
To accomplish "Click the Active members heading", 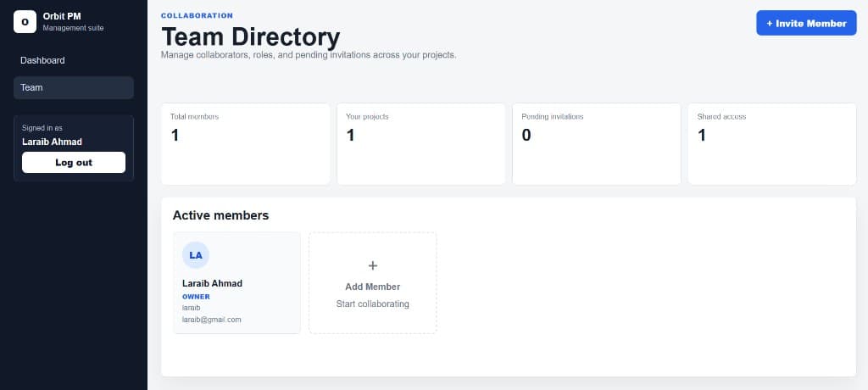I will (x=221, y=215).
